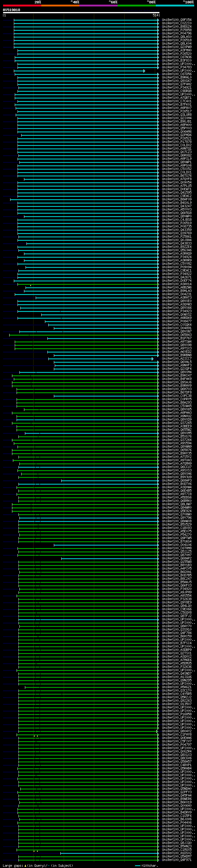Select the AV519018 query label
Viewport: 197px width, 868px height.
pyautogui.click(x=11, y=10)
